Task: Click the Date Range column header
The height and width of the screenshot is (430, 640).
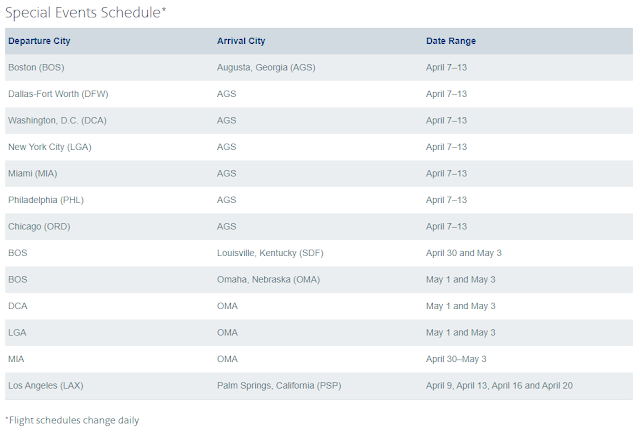Action: [451, 41]
